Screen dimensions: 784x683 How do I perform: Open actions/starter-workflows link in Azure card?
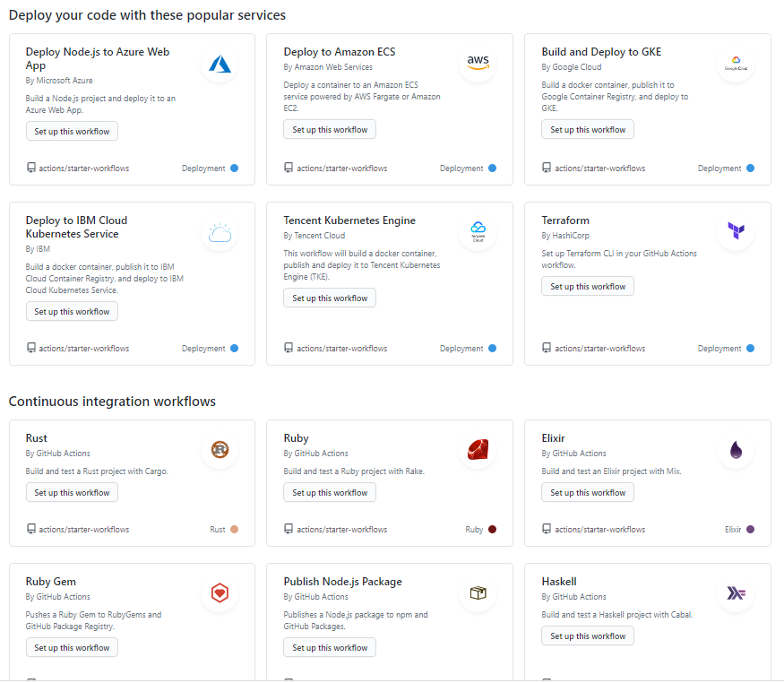84,169
